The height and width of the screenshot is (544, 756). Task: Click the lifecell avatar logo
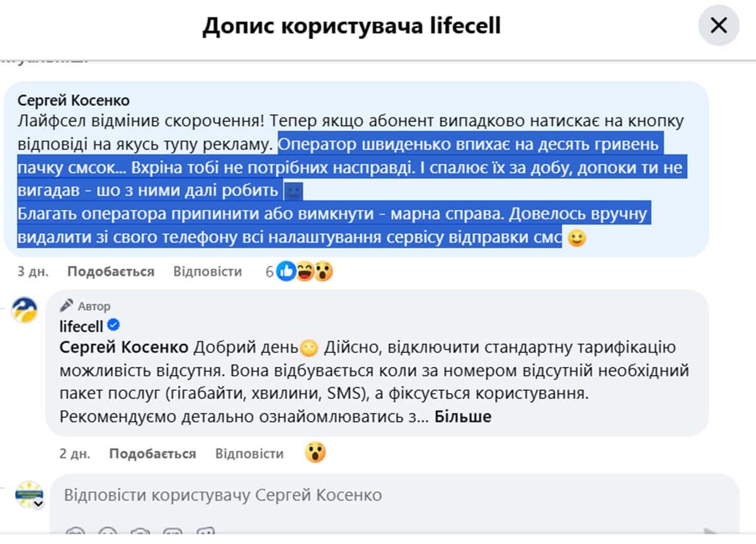(25, 310)
